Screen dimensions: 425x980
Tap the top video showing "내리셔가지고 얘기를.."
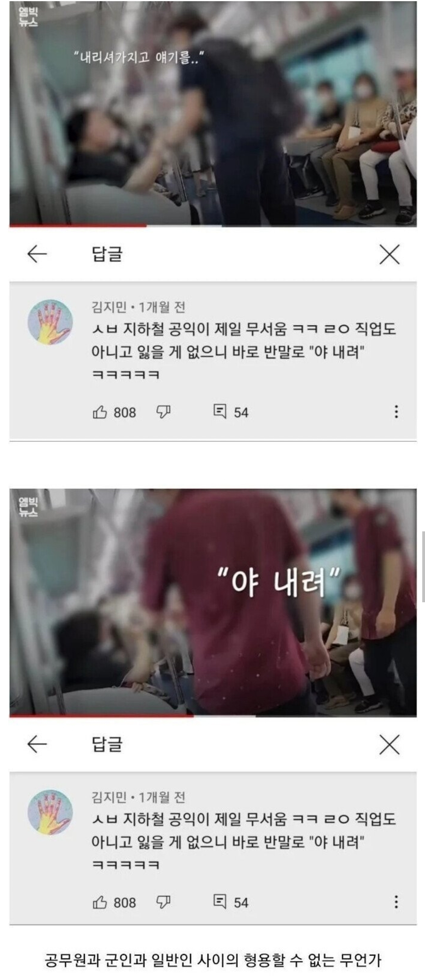click(x=213, y=113)
